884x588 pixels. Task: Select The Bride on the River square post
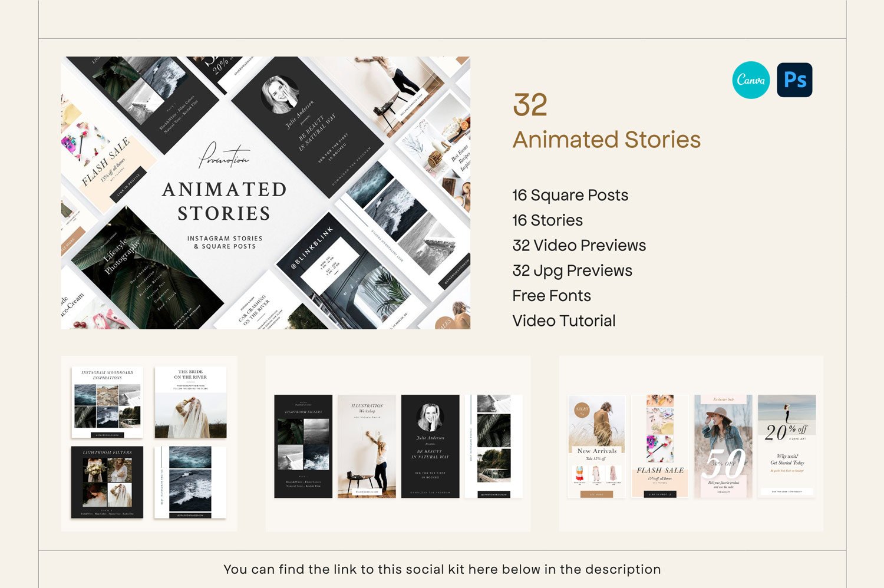click(x=190, y=402)
